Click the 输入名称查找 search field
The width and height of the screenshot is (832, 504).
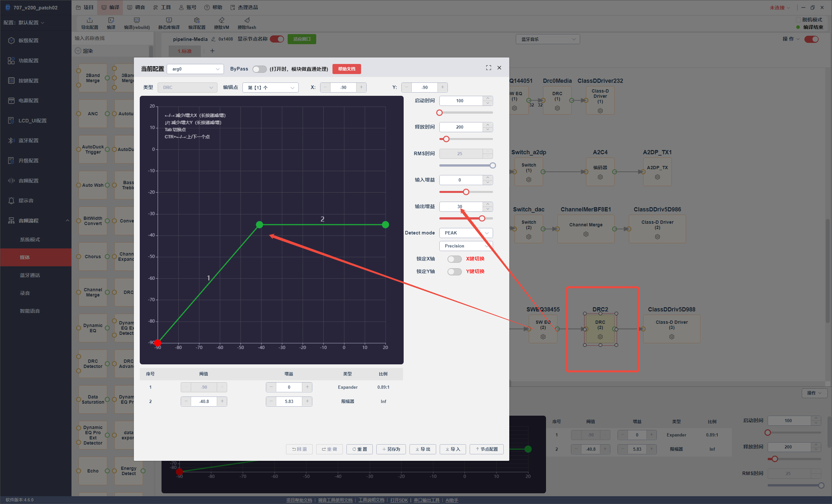click(113, 38)
